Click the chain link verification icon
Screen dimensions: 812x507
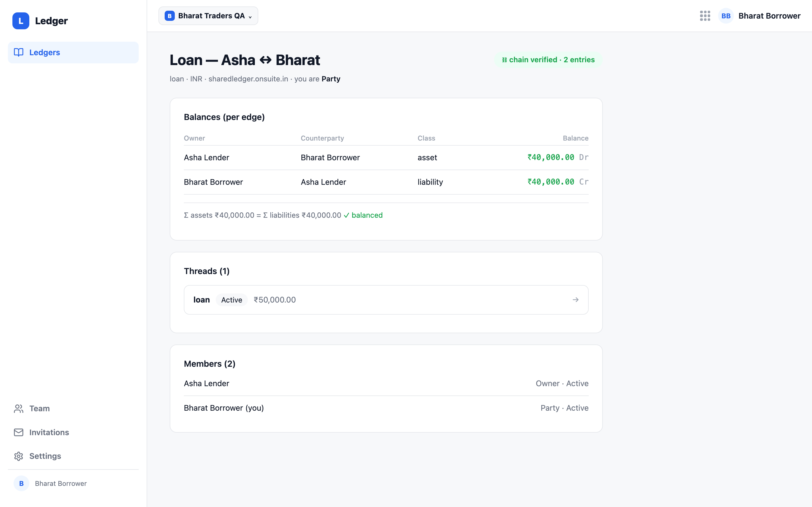(x=504, y=60)
